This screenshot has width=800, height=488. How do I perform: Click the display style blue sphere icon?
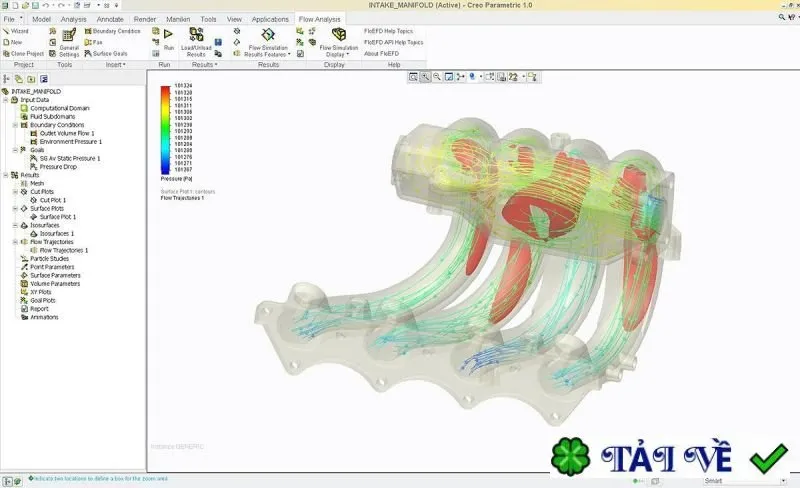pyautogui.click(x=473, y=77)
